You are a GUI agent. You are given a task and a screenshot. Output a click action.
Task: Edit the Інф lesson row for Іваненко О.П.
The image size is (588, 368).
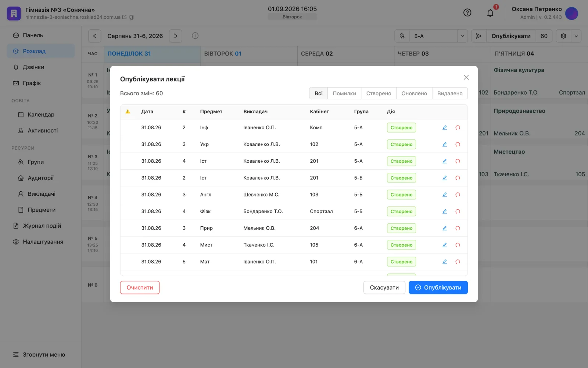(x=445, y=128)
